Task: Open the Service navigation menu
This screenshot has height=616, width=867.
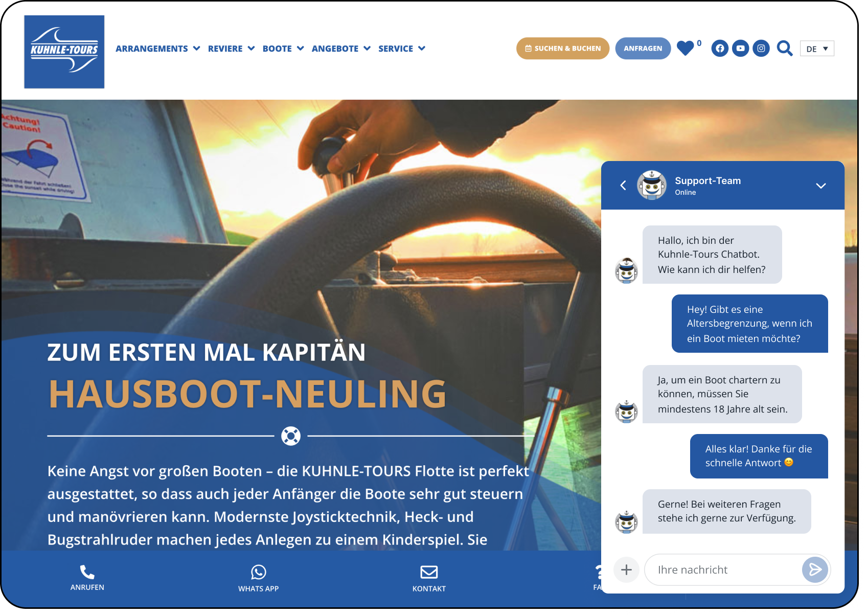Action: [401, 49]
